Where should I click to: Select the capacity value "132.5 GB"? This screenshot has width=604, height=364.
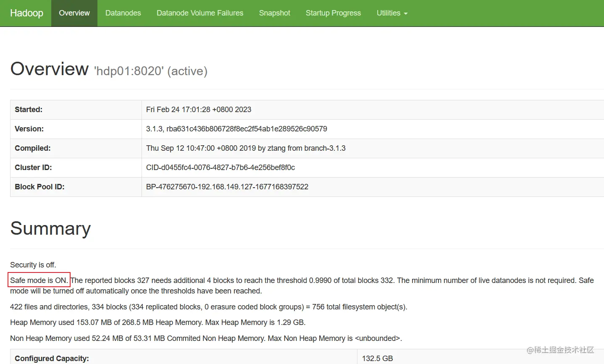coord(378,359)
